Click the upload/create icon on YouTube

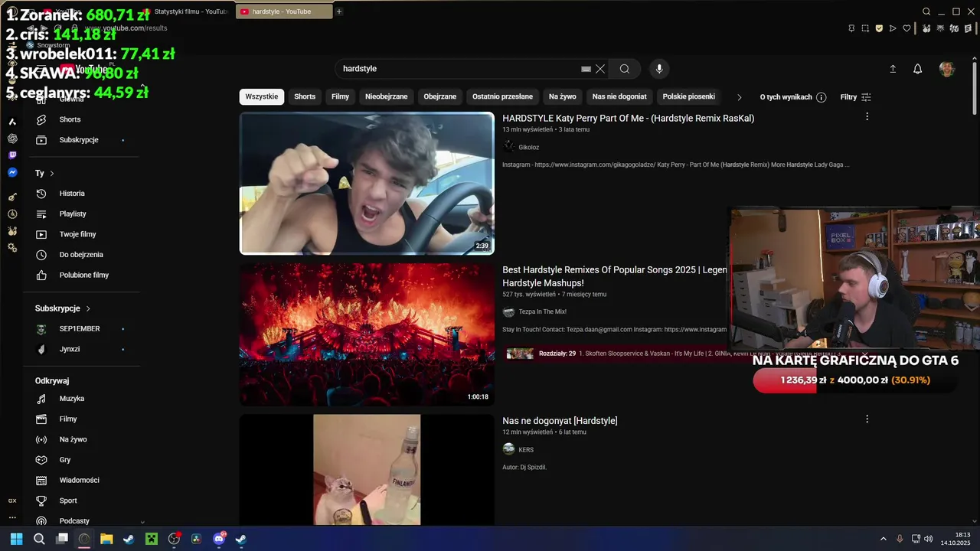click(x=893, y=69)
